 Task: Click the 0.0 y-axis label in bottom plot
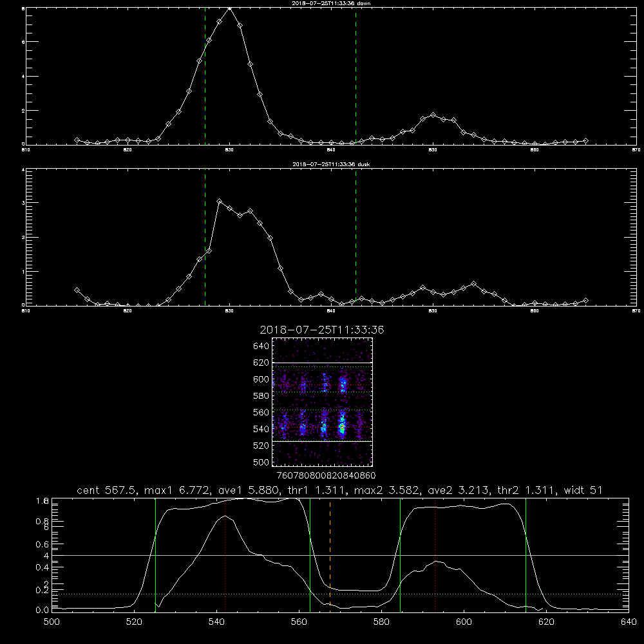coord(43,610)
